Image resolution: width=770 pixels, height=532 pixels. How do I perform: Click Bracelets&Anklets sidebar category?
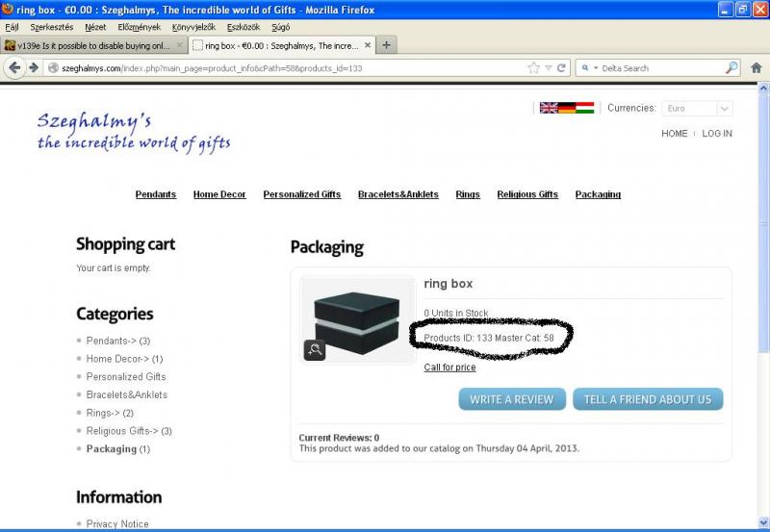pos(127,394)
